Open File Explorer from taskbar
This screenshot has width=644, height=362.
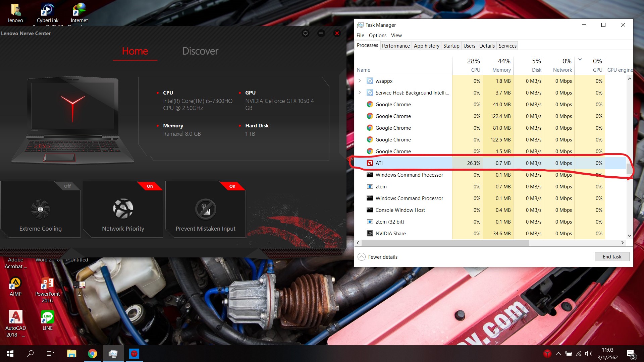[x=71, y=354]
